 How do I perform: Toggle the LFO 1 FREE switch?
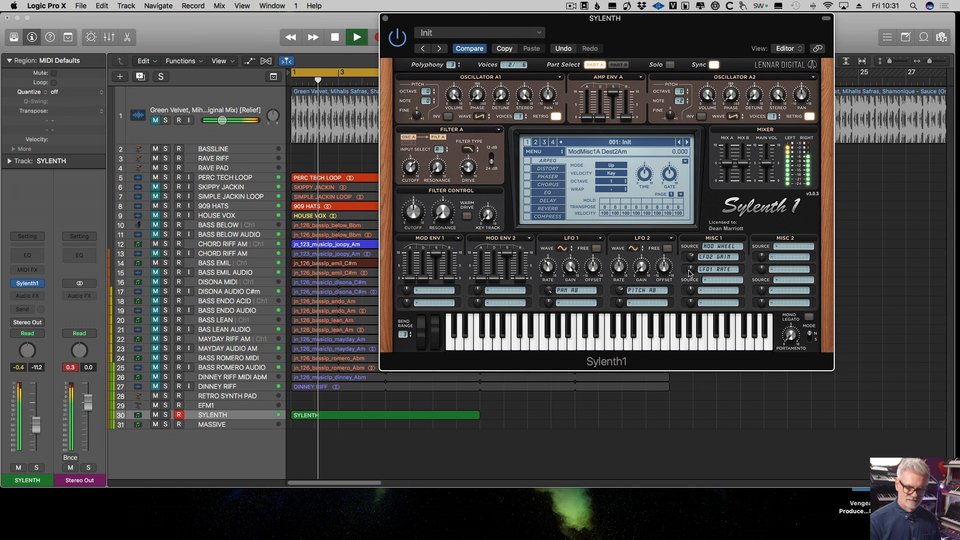tap(596, 248)
